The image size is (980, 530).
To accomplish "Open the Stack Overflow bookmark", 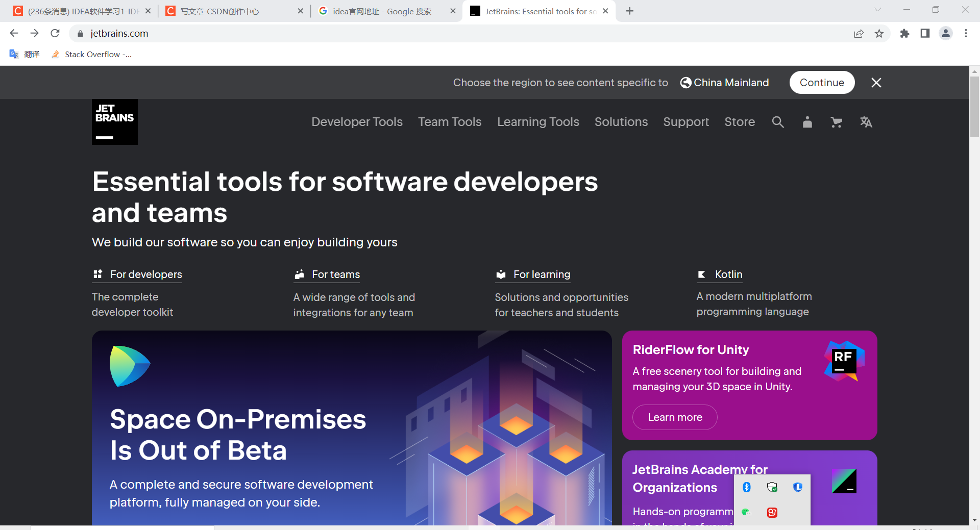I will click(92, 54).
